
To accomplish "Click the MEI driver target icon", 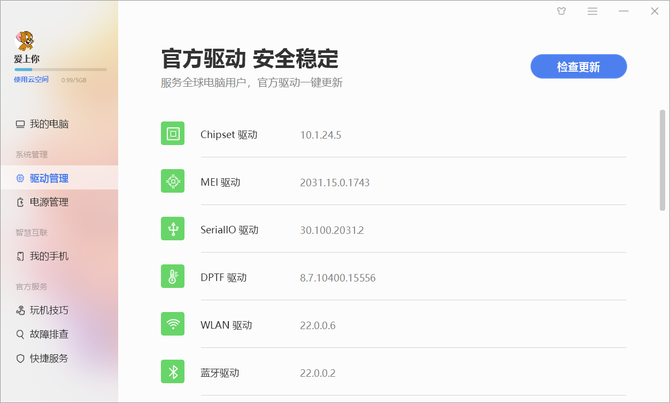I will point(173,181).
